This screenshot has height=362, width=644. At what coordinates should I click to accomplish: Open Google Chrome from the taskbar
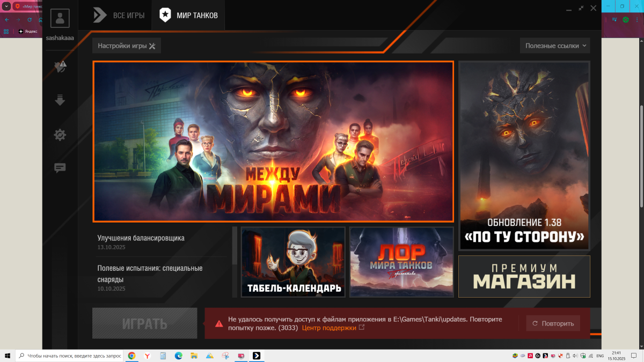pyautogui.click(x=131, y=356)
